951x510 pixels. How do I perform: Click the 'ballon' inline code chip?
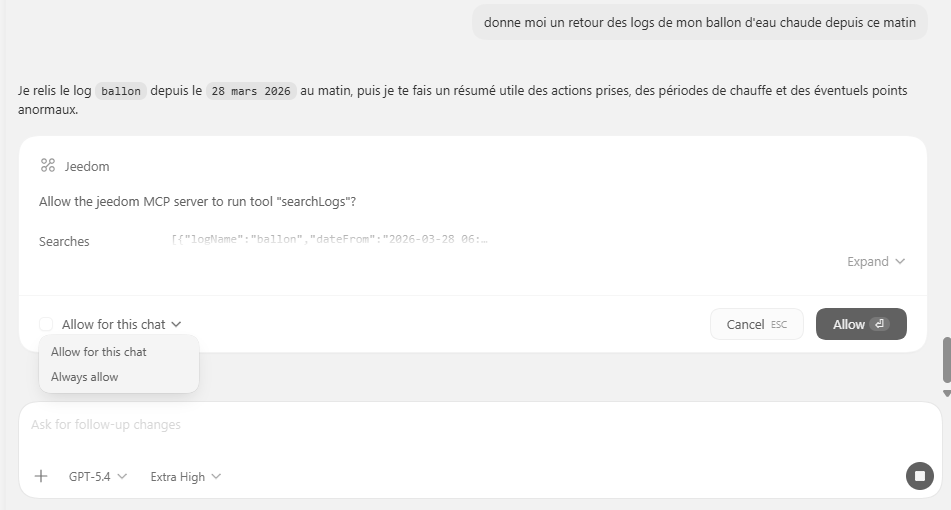pos(121,91)
